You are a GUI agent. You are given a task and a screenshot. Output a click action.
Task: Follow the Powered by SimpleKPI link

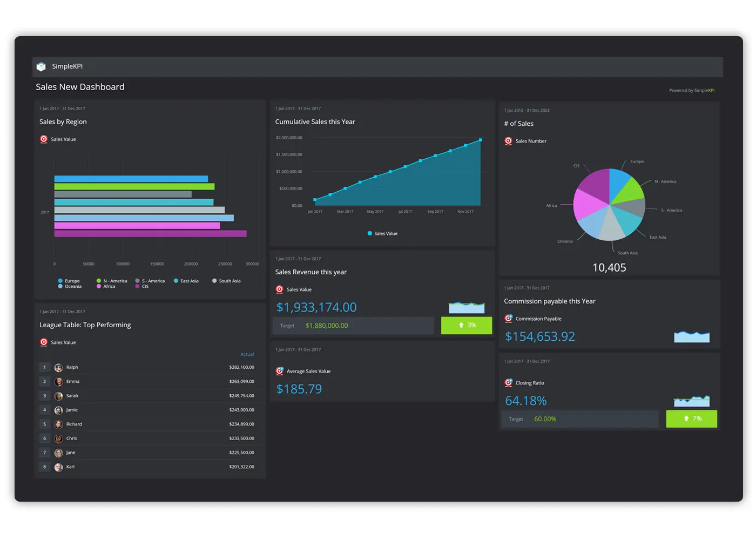point(692,90)
